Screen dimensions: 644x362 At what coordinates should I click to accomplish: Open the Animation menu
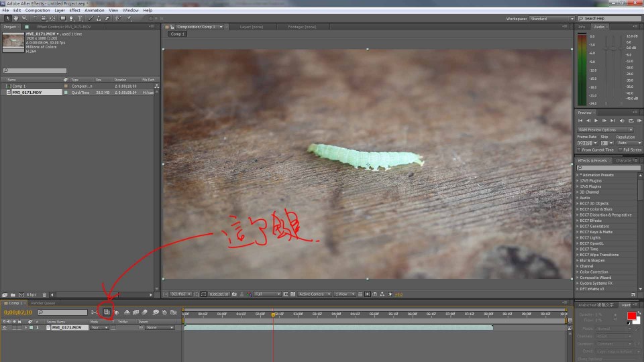pos(94,11)
